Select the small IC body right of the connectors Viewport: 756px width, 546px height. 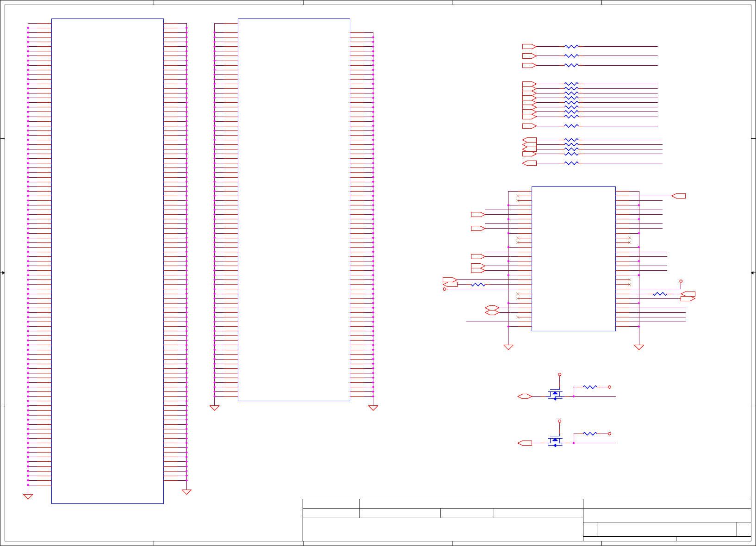[x=574, y=259]
